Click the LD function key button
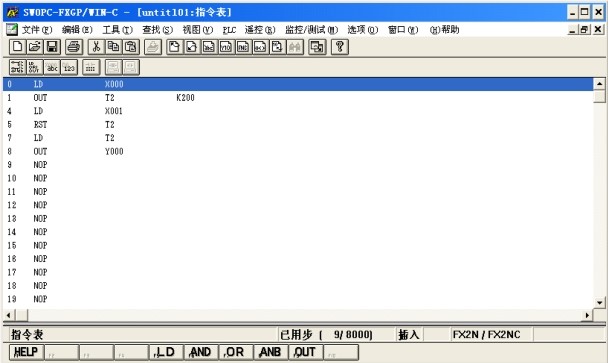The height and width of the screenshot is (363, 608). point(166,352)
